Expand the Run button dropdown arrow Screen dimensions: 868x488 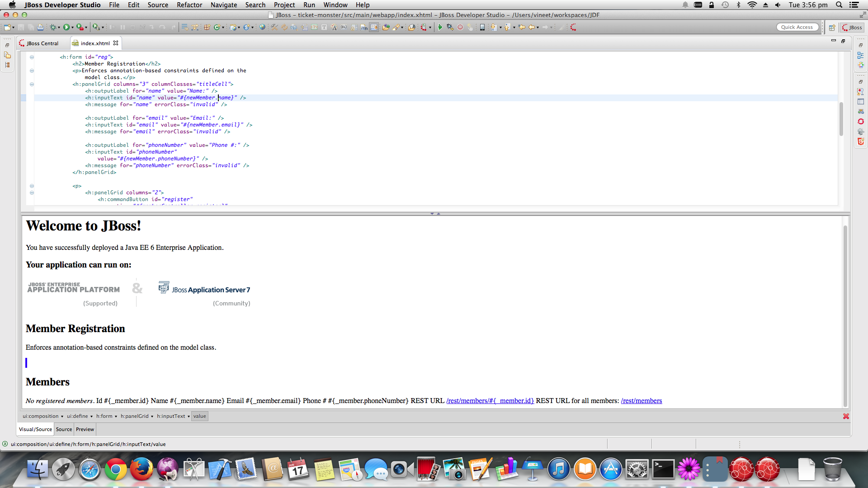pyautogui.click(x=72, y=28)
